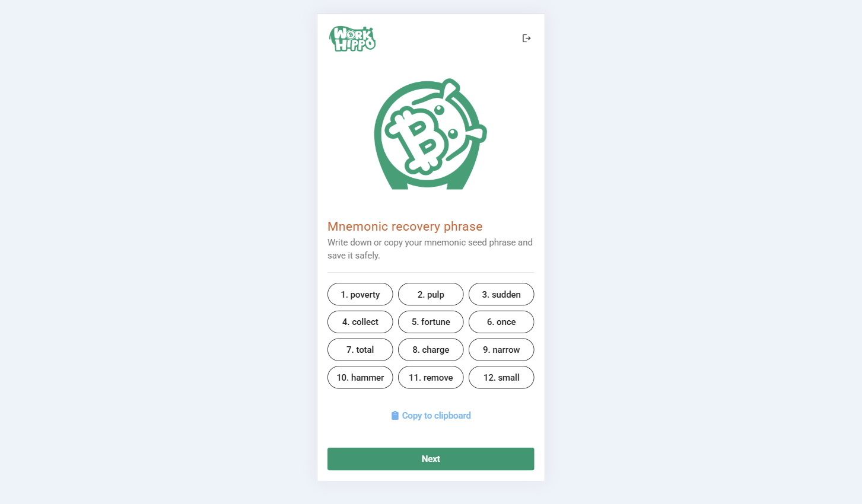Click the 'Mnemonic recovery phrase' heading
Viewport: 862px width, 504px height.
(405, 227)
